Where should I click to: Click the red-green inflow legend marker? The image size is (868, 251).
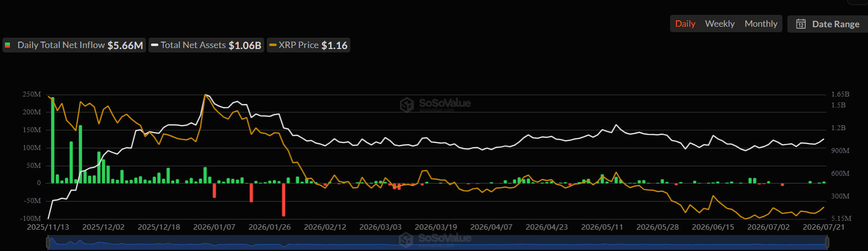click(7, 45)
